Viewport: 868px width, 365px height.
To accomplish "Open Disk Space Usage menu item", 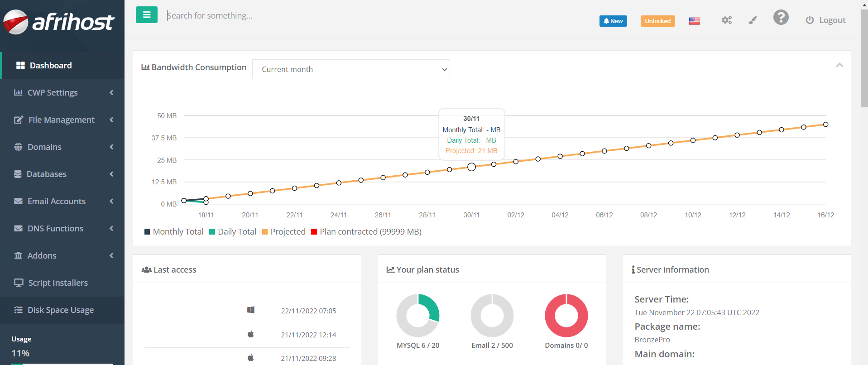I will (x=60, y=310).
